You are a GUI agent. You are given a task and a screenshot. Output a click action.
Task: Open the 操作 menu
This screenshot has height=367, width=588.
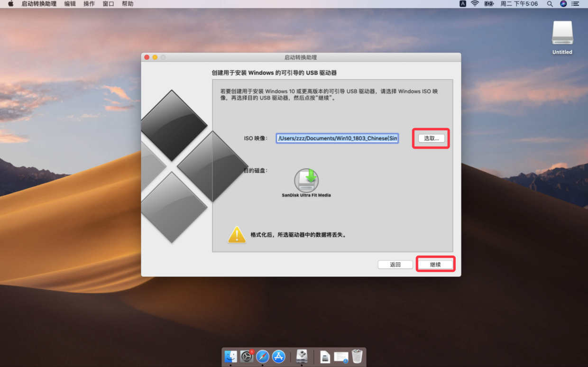[x=89, y=4]
